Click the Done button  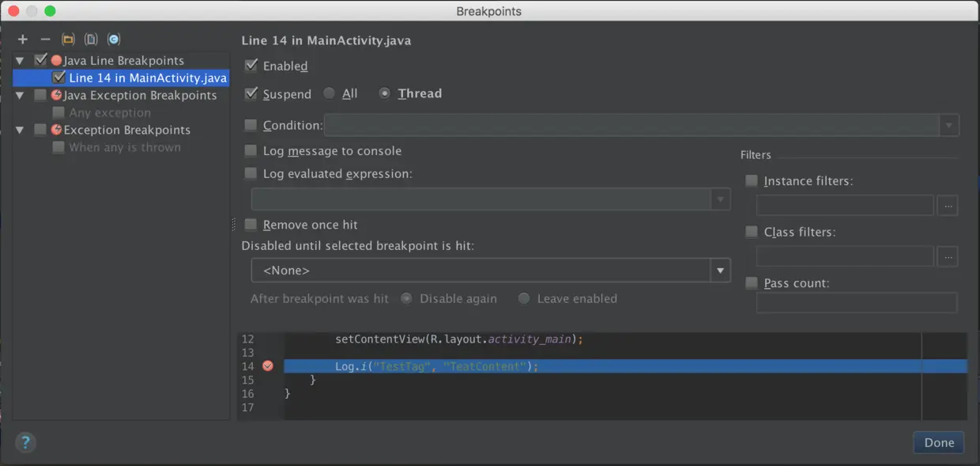click(939, 442)
